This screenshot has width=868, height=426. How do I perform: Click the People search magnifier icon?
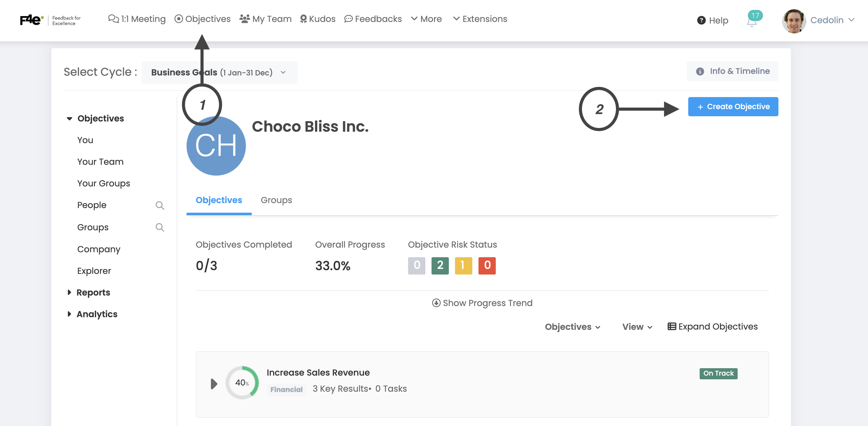[x=160, y=205]
